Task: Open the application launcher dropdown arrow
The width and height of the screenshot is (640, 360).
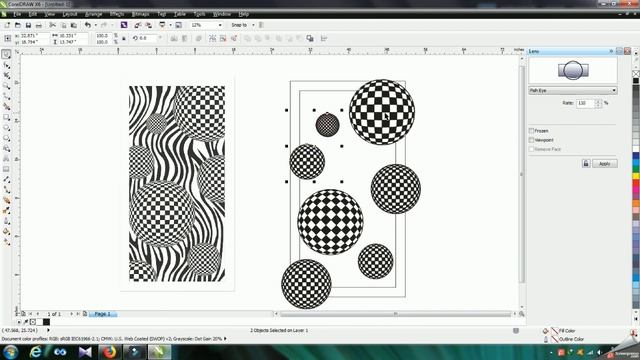Action: point(170,25)
